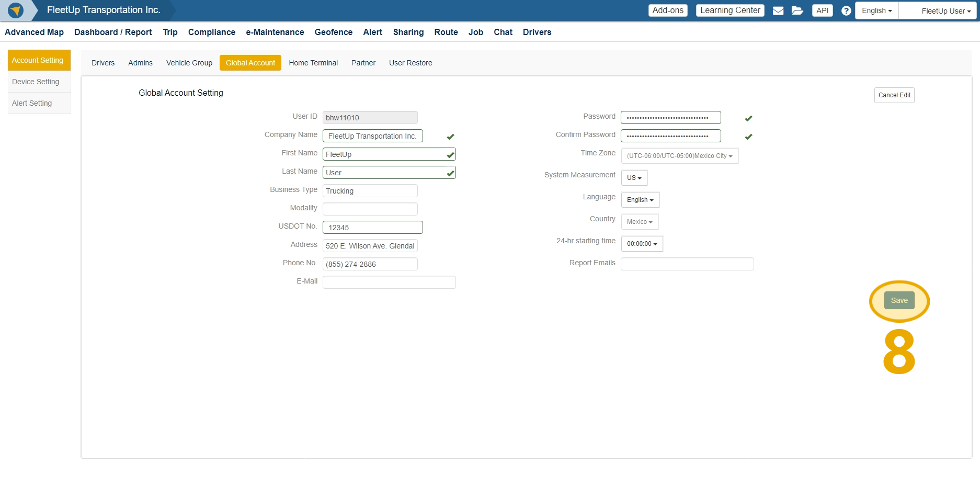
Task: Open the Route menu
Action: (446, 32)
